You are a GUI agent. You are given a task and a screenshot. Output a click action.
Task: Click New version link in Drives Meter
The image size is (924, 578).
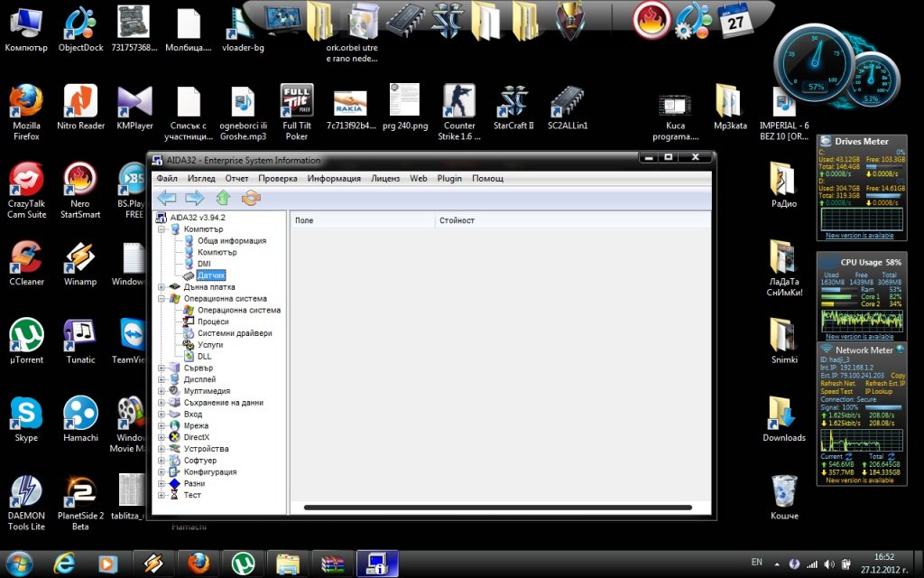(x=859, y=236)
